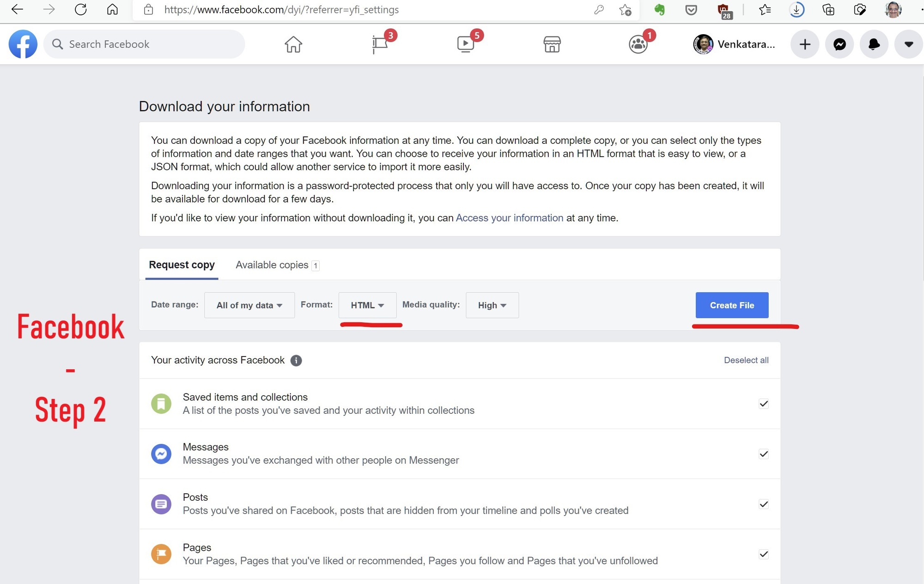Viewport: 924px width, 584px height.
Task: Open the Date range dropdown
Action: 249,305
